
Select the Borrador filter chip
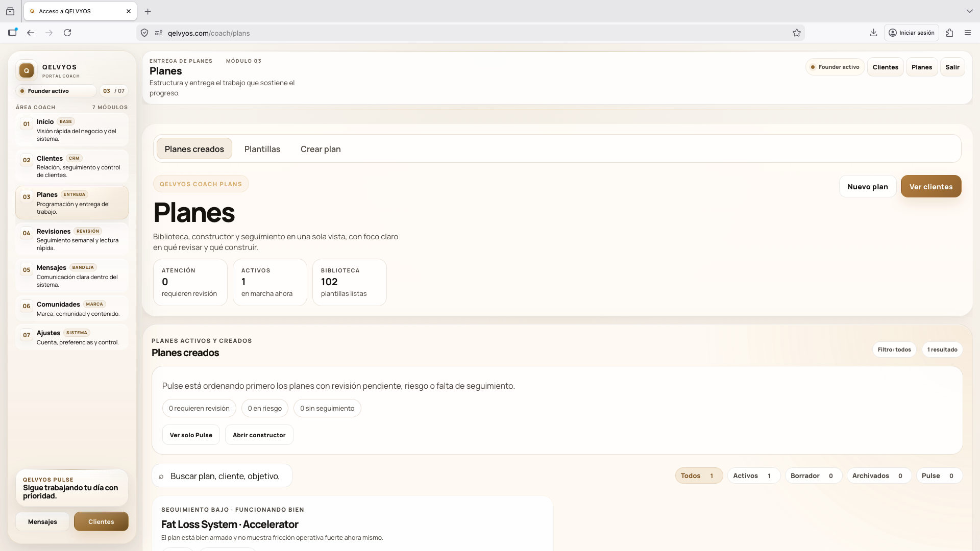813,475
